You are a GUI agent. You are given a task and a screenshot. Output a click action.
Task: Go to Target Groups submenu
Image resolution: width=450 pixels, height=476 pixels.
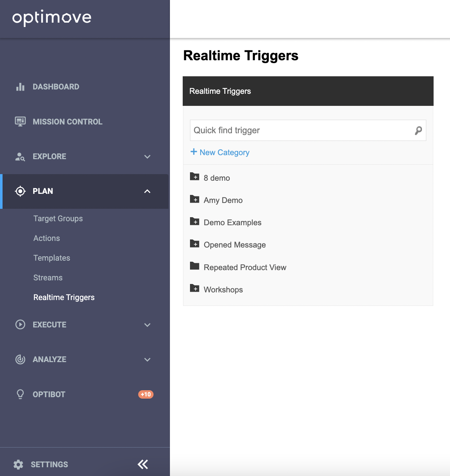point(58,218)
